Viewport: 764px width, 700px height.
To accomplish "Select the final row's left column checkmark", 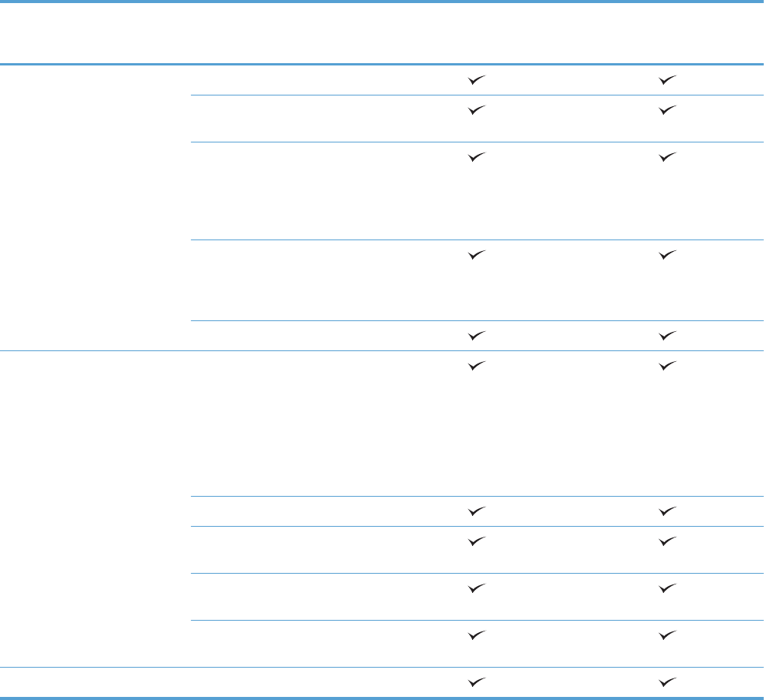I will [x=478, y=680].
